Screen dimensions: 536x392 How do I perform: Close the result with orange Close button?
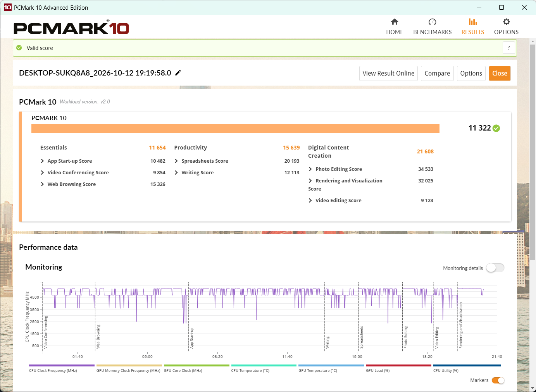point(500,73)
